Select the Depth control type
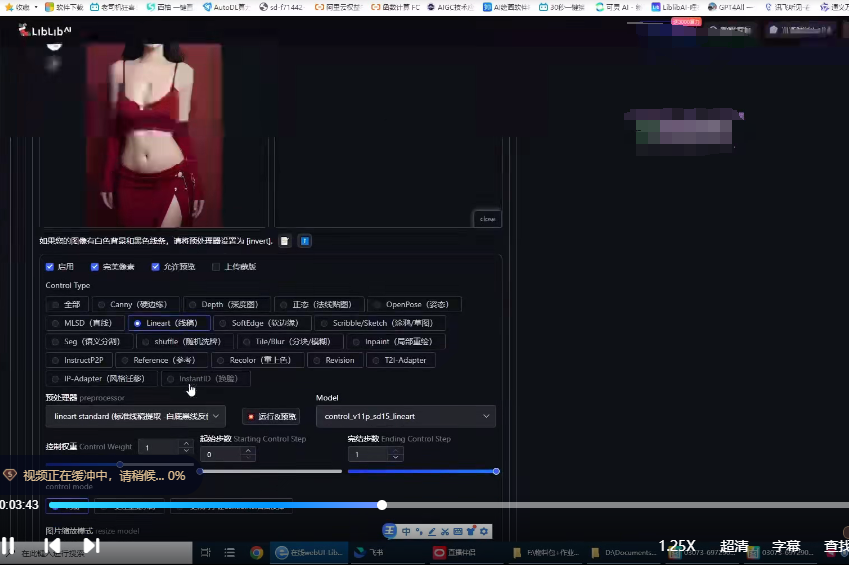 tap(225, 304)
